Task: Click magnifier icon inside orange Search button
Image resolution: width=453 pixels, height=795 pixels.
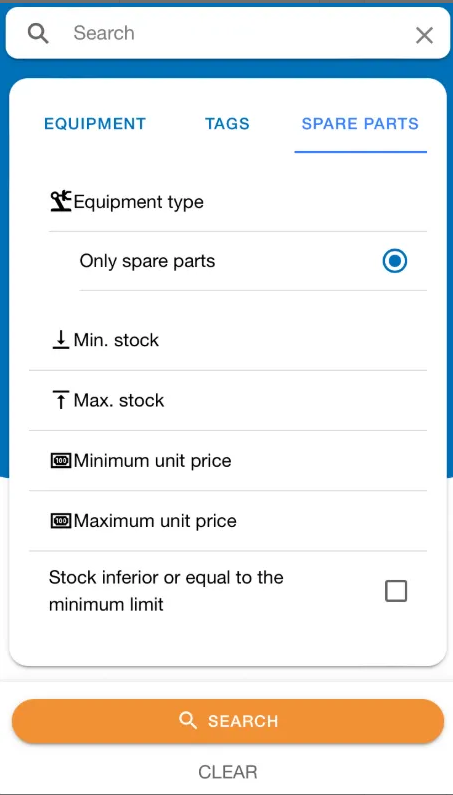Action: [188, 720]
